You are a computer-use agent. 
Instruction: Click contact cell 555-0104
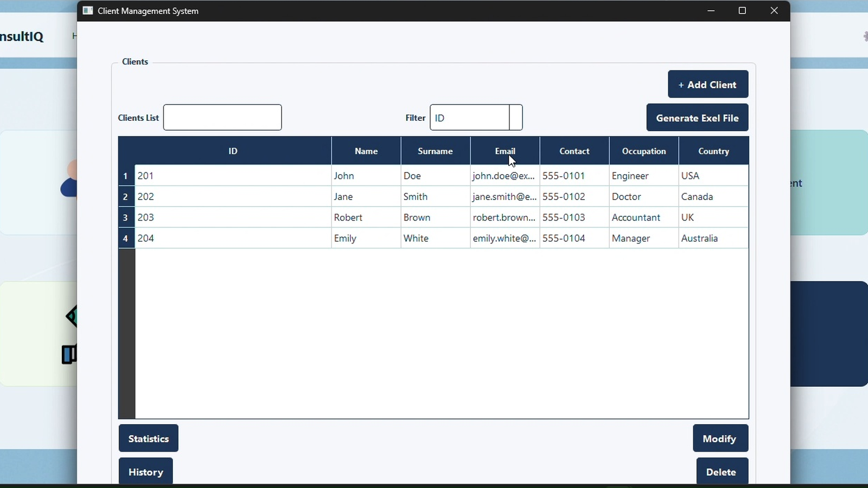[x=575, y=238]
